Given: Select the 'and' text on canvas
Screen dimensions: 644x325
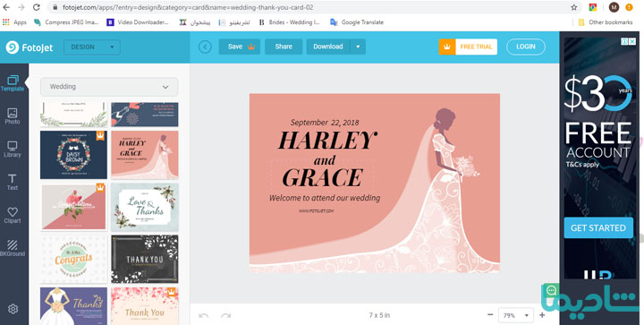Looking at the screenshot, I should pos(325,159).
